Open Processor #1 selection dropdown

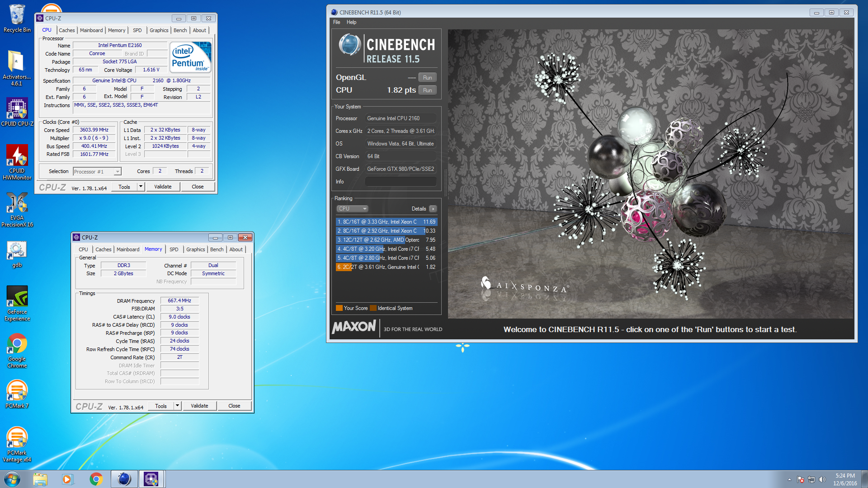tap(97, 172)
